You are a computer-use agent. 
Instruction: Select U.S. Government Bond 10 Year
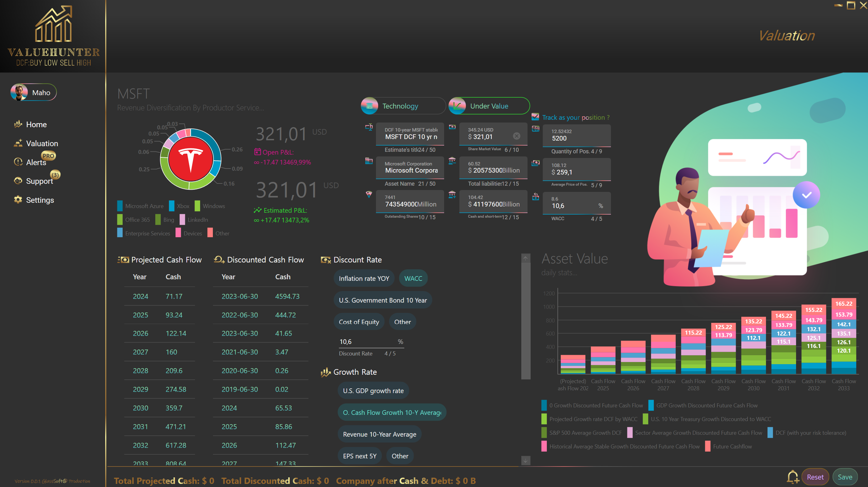click(x=383, y=300)
